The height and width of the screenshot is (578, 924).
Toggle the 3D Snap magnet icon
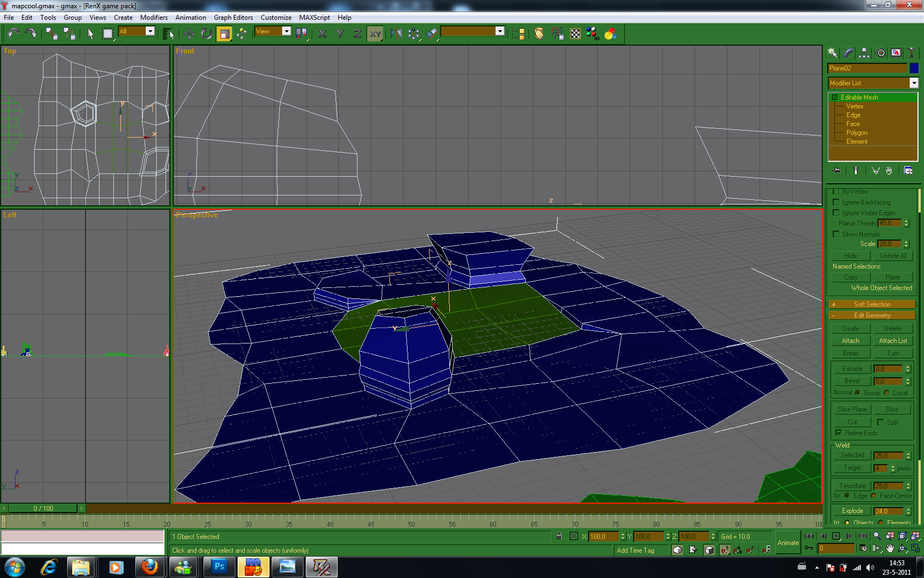click(725, 549)
